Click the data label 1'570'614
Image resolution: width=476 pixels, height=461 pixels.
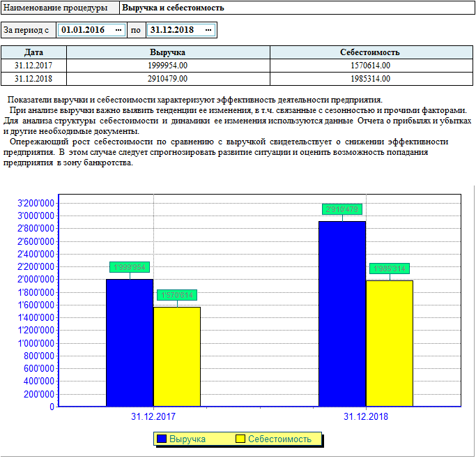[177, 295]
